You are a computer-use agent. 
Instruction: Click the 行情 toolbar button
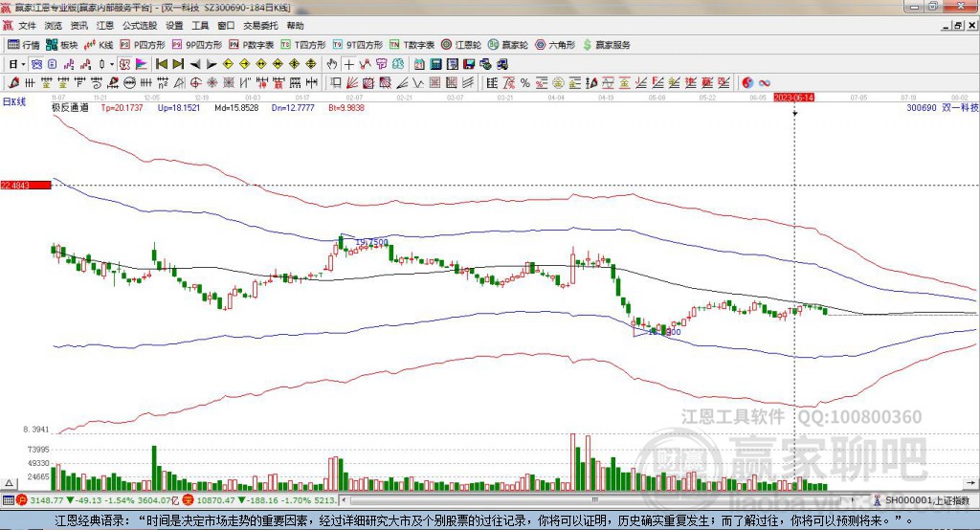click(25, 45)
